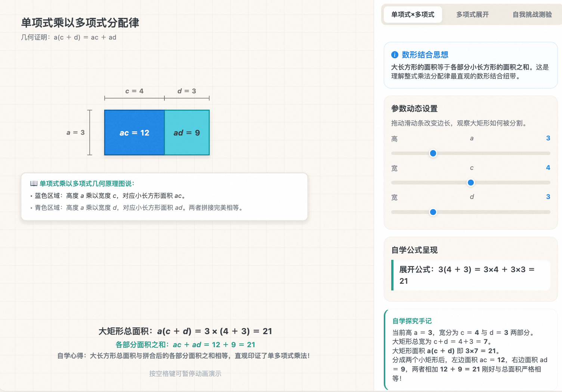Click the a = 3 height label
Image resolution: width=562 pixels, height=392 pixels.
pos(75,133)
